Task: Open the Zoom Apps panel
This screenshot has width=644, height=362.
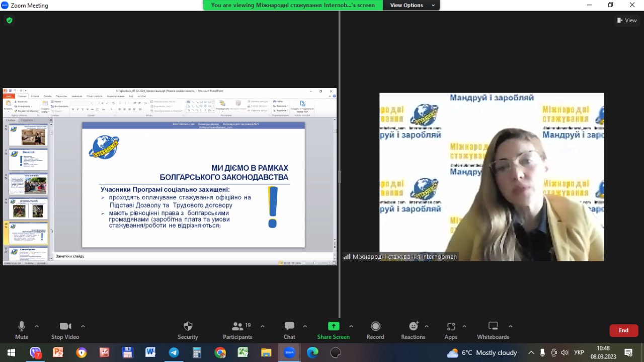Action: tap(451, 330)
